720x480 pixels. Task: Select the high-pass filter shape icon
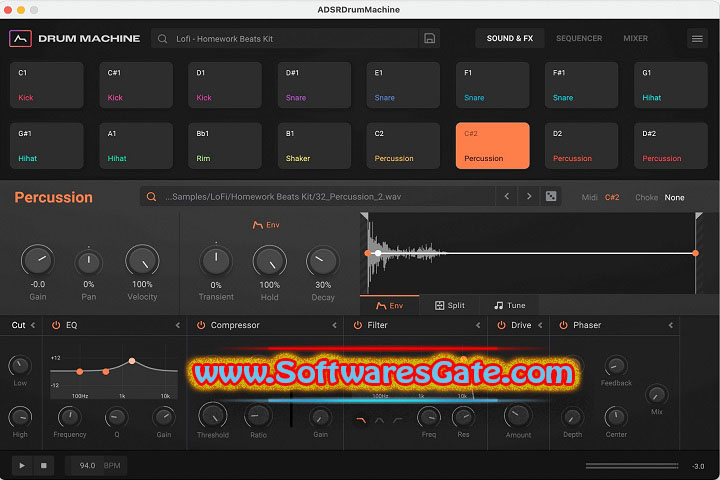[398, 420]
